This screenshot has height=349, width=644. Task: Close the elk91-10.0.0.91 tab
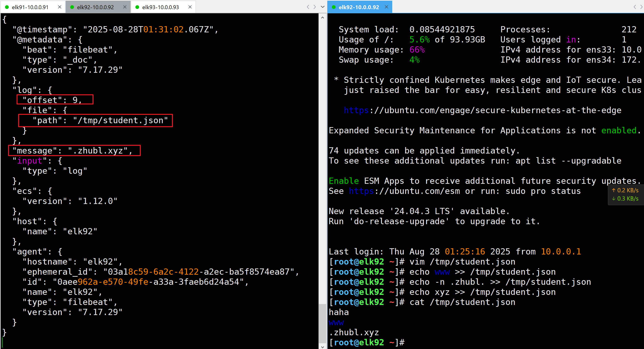[x=59, y=7]
